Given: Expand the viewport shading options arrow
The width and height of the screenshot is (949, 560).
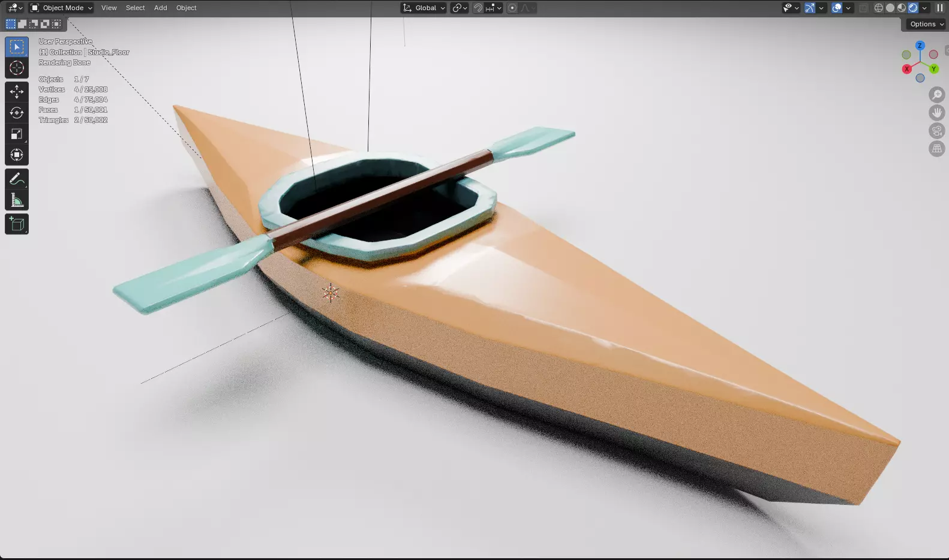Looking at the screenshot, I should pyautogui.click(x=924, y=8).
